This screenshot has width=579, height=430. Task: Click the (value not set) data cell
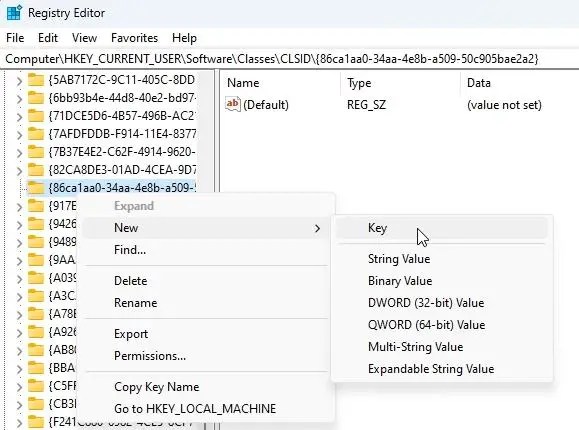tap(504, 105)
